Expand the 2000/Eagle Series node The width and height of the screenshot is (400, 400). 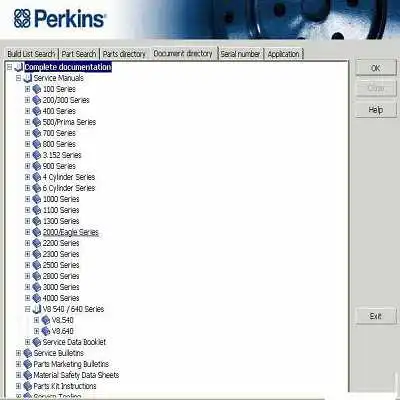tap(28, 232)
